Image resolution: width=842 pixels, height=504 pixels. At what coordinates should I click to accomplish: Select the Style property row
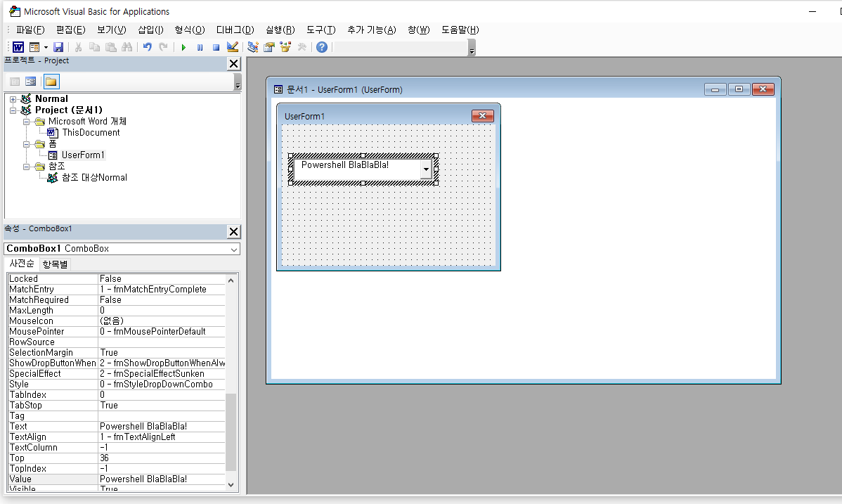[x=117, y=385]
